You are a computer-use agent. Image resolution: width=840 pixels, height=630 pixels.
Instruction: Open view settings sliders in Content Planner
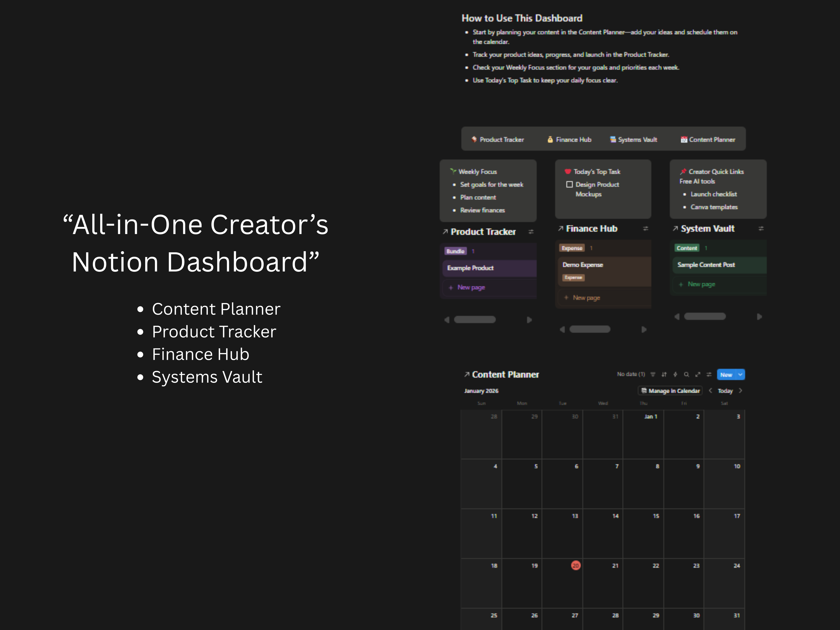pyautogui.click(x=709, y=374)
